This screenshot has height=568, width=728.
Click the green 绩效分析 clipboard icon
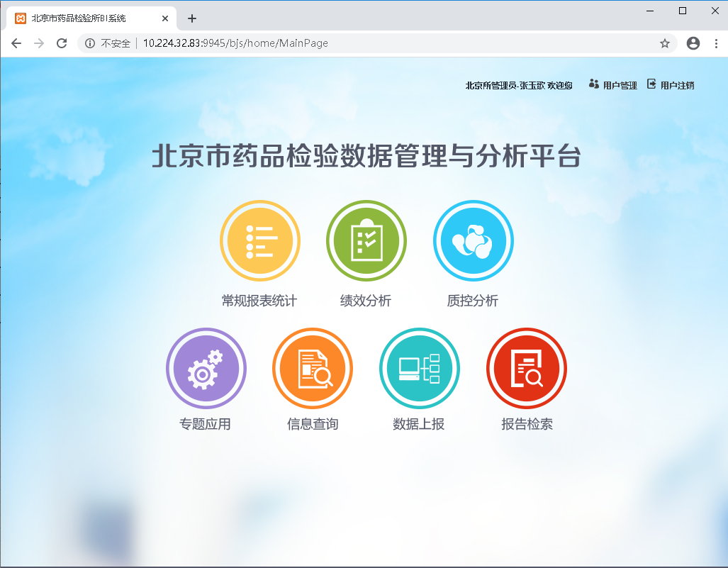(x=366, y=240)
